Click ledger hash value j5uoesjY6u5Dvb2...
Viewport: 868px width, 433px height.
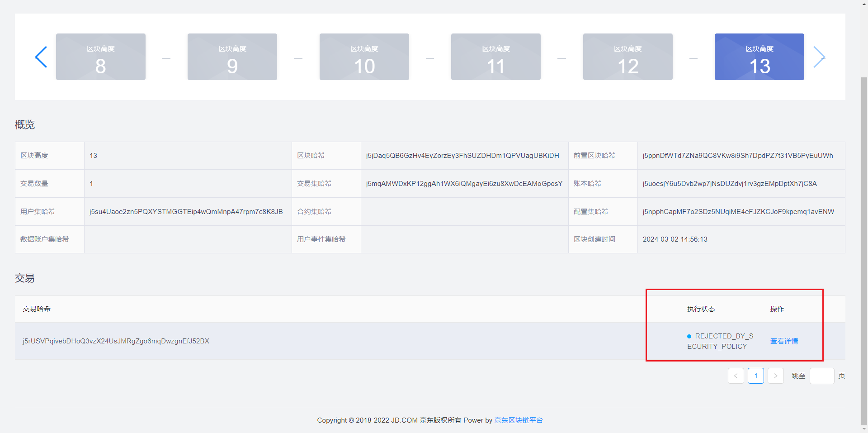coord(730,184)
